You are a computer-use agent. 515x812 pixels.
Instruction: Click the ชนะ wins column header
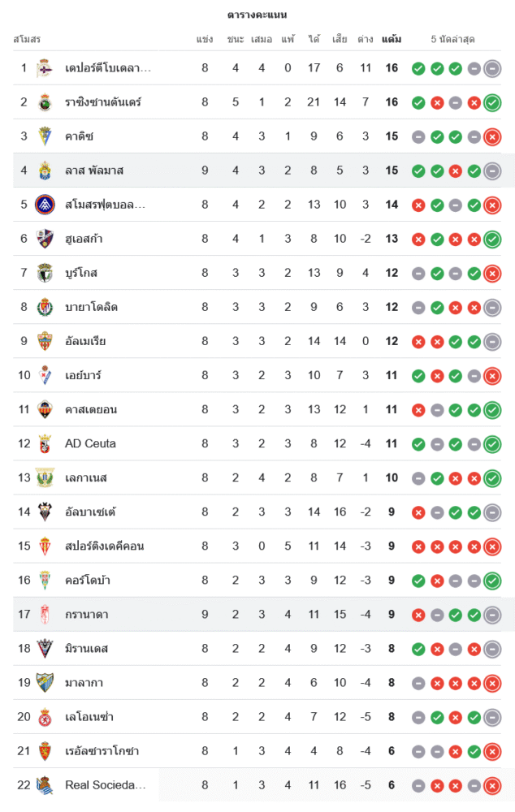[x=236, y=39]
